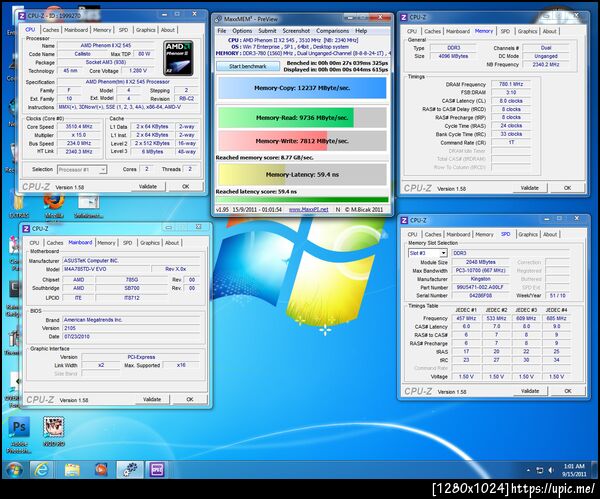Click the tray icon beside the volume speaker
Viewport: 600px width, 499px height.
point(540,470)
